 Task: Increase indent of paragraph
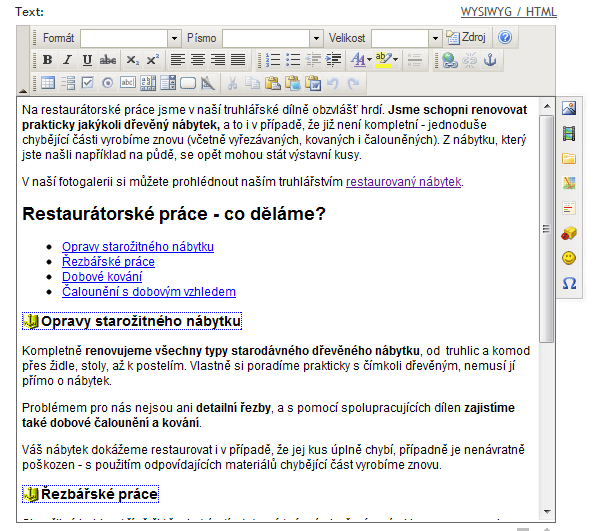click(333, 60)
